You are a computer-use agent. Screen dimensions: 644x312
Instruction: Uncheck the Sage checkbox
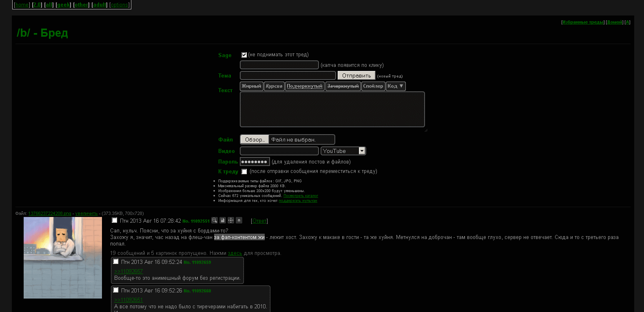[x=244, y=55]
